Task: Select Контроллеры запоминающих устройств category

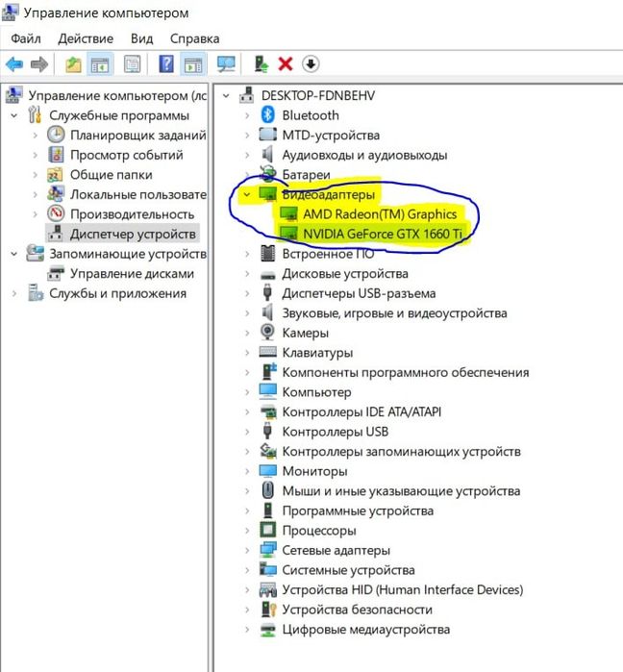Action: coord(401,451)
